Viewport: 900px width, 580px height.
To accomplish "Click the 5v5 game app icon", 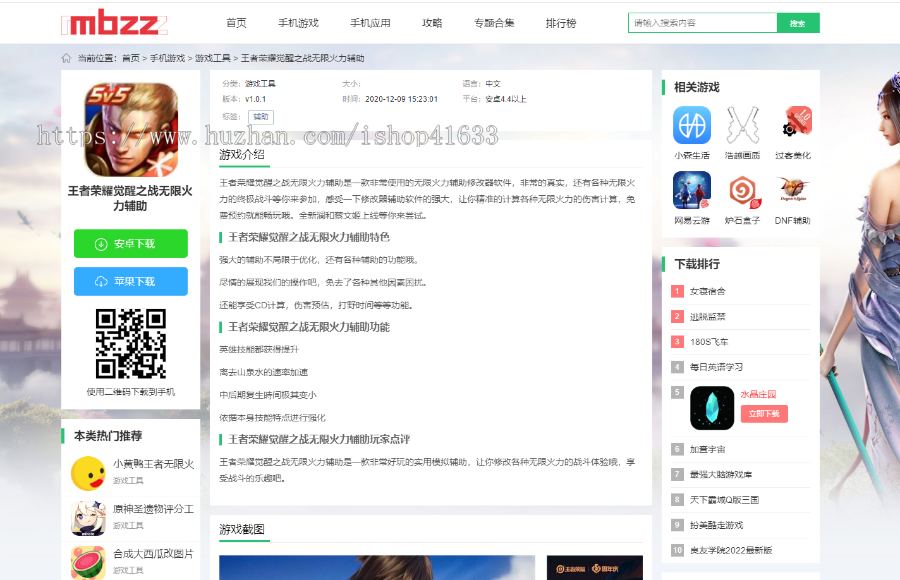I will click(131, 129).
